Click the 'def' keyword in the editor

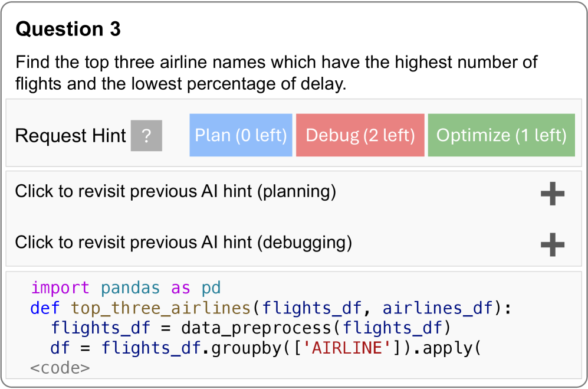45,308
